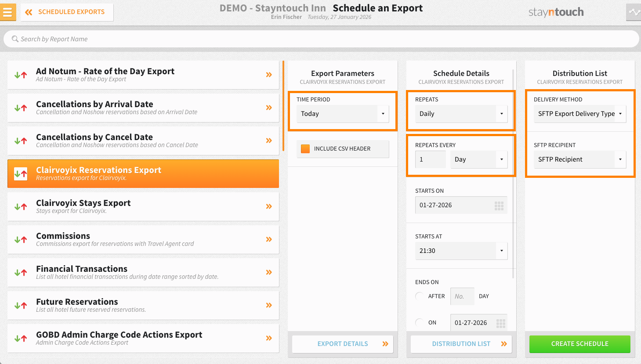Viewport: 641px width, 364px height.
Task: Open the Starts On calendar icon
Action: point(499,205)
